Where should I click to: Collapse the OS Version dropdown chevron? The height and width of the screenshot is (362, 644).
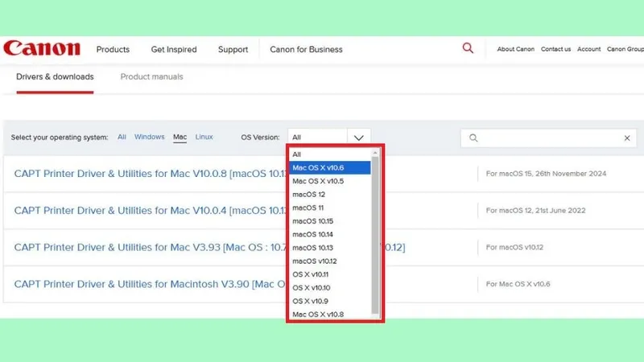[x=358, y=138]
